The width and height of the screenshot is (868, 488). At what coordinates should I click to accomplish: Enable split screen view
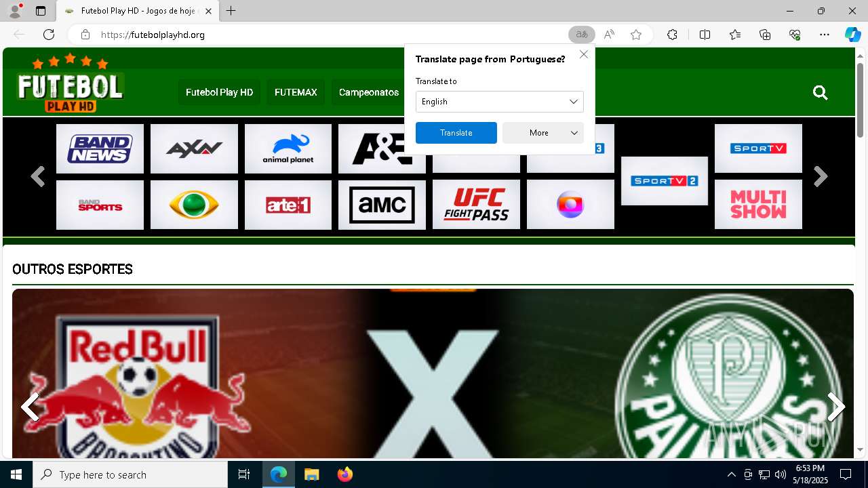[705, 35]
